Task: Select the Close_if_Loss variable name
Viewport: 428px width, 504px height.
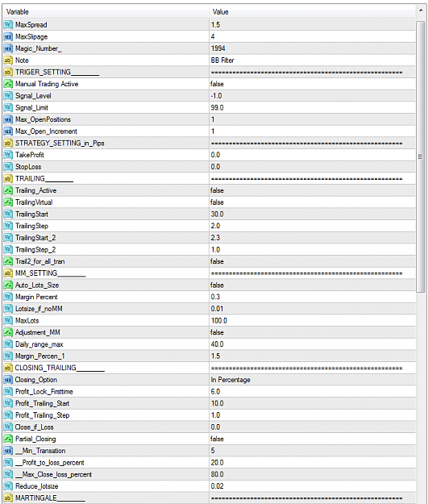Action: pos(34,427)
